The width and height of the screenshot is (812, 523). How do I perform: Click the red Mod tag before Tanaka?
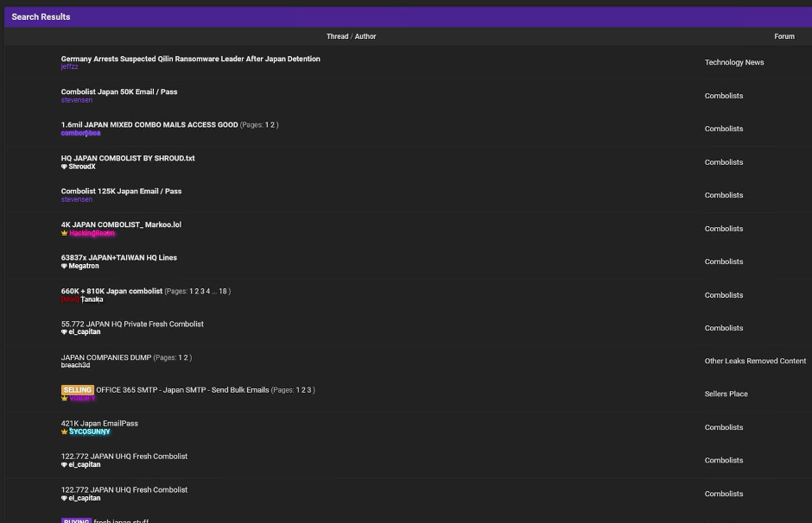point(70,299)
